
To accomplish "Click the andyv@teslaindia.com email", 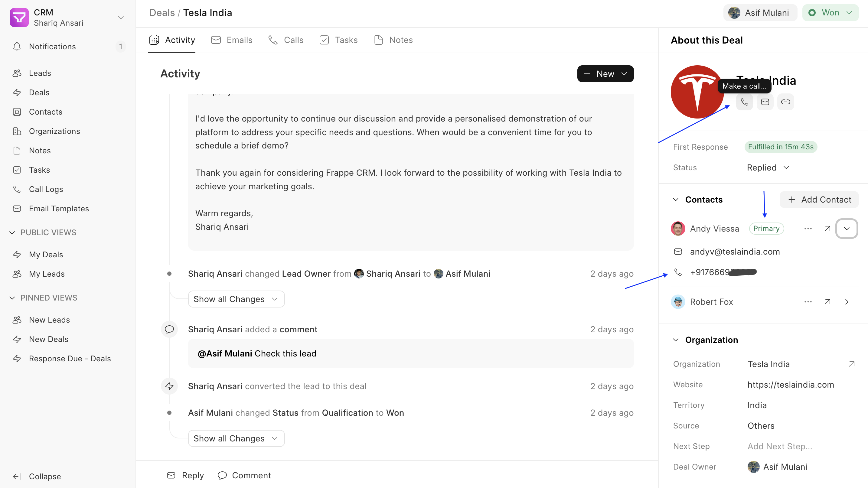I will 735,251.
